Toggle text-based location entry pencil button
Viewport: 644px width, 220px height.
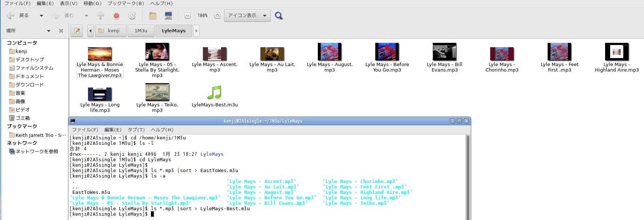coord(77,31)
